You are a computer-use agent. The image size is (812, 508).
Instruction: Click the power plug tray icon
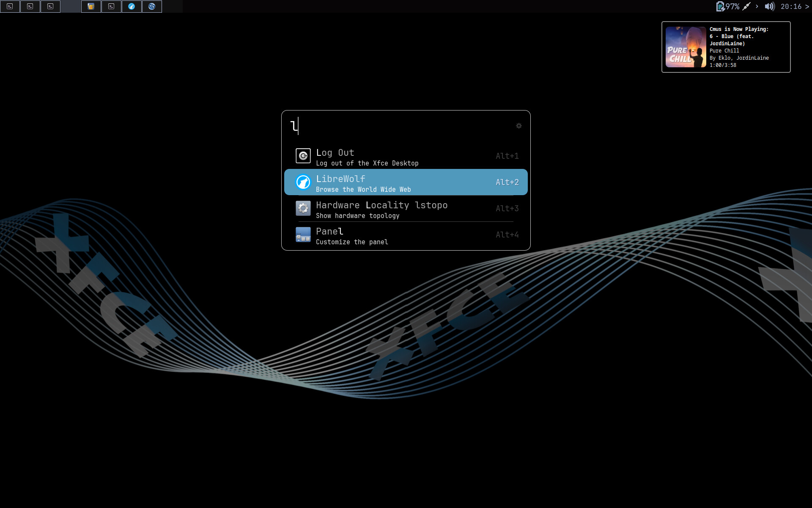coord(746,6)
